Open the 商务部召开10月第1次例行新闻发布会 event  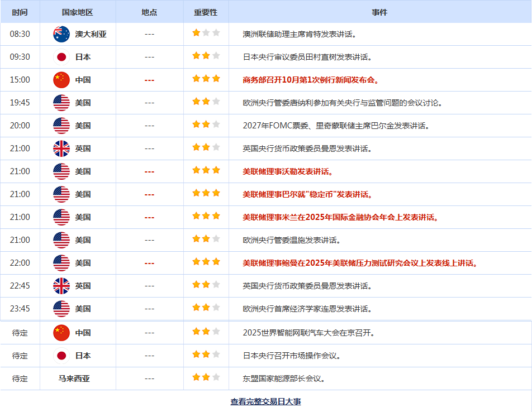pyautogui.click(x=311, y=80)
